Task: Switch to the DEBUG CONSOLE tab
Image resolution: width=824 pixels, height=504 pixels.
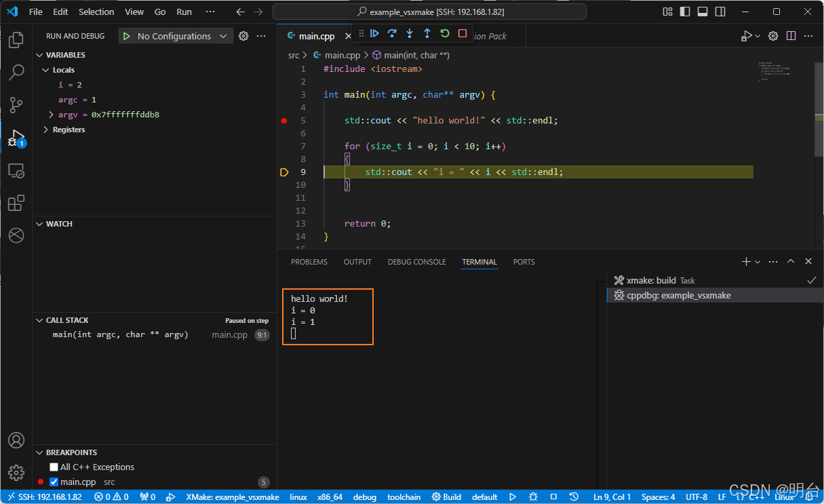Action: (417, 262)
